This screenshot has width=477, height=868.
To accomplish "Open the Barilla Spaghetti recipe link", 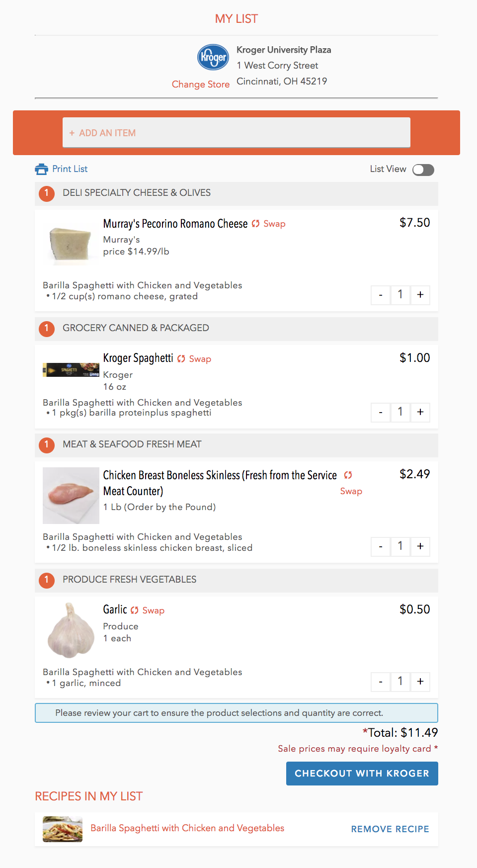I will coord(187,827).
